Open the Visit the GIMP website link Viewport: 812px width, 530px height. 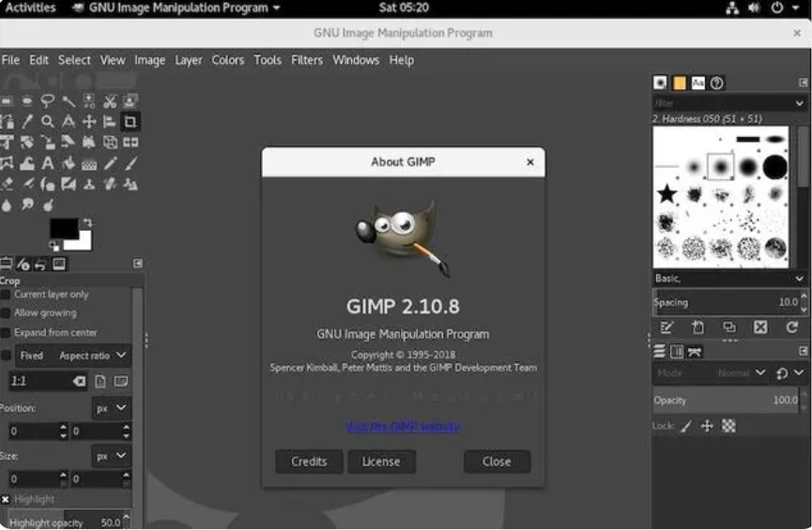tap(403, 427)
